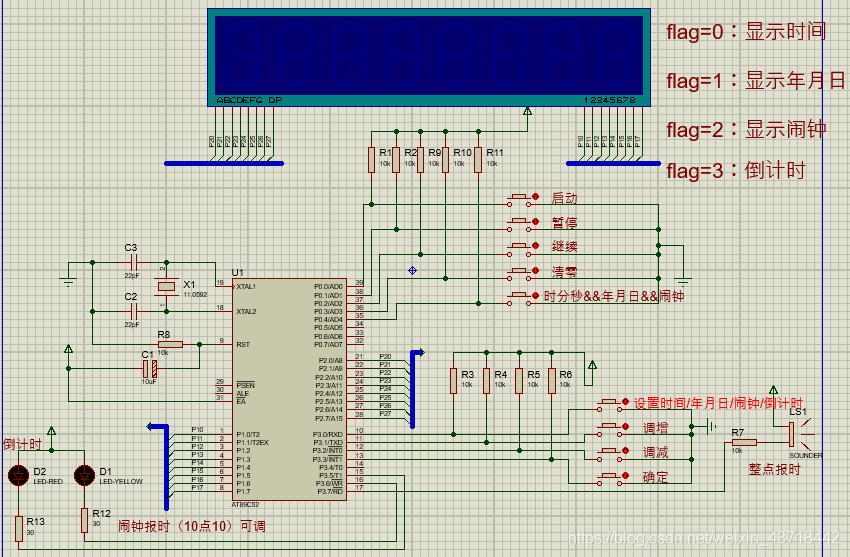Click the '12345678' digit-select label on display
This screenshot has height=557, width=850.
coord(610,100)
